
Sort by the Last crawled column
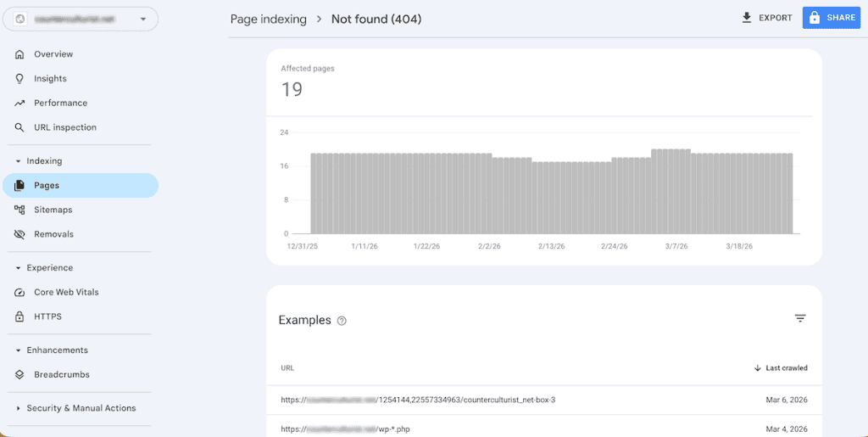781,368
